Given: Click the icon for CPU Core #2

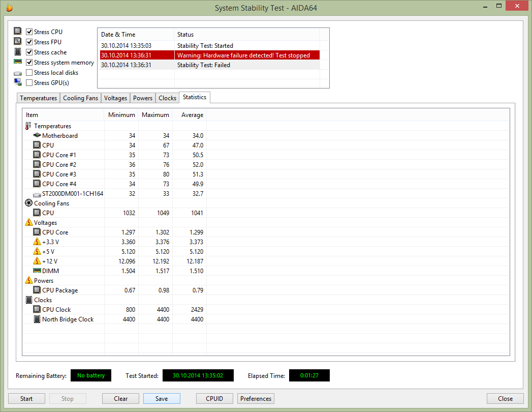Looking at the screenshot, I should click(x=37, y=164).
